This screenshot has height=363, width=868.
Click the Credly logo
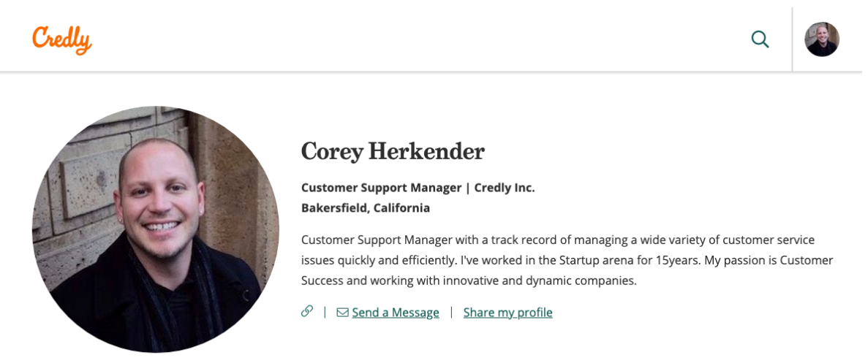62,39
